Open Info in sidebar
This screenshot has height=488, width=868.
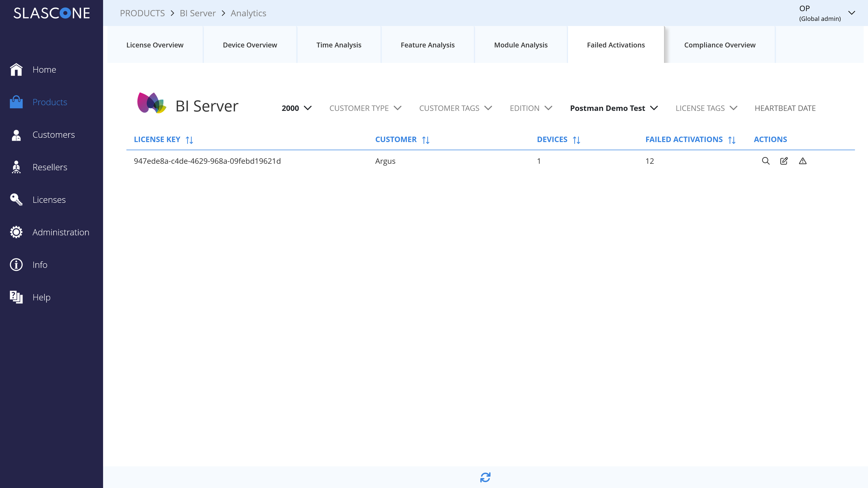[x=40, y=265]
